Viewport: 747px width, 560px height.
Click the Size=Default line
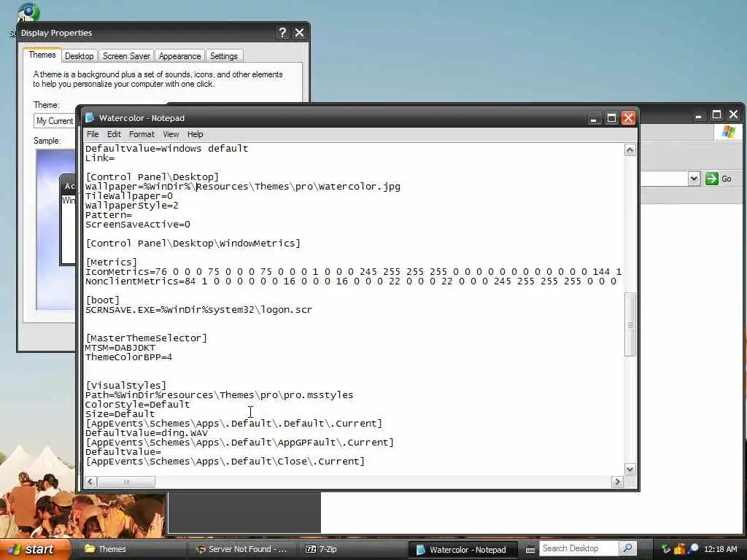(120, 414)
